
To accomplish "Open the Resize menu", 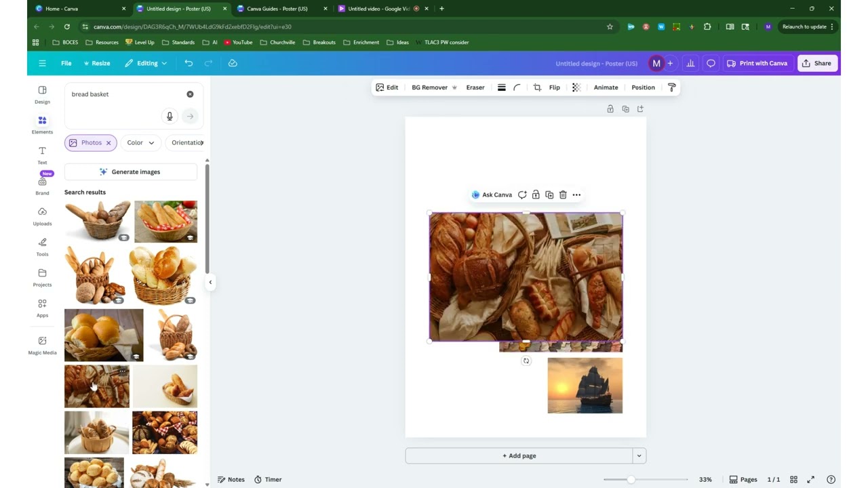I will [97, 63].
